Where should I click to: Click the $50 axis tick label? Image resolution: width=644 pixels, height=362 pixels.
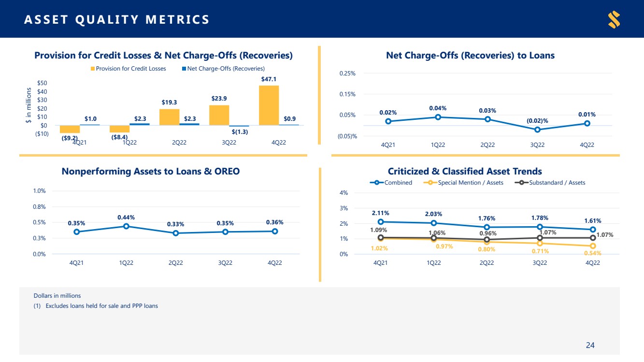pos(43,84)
